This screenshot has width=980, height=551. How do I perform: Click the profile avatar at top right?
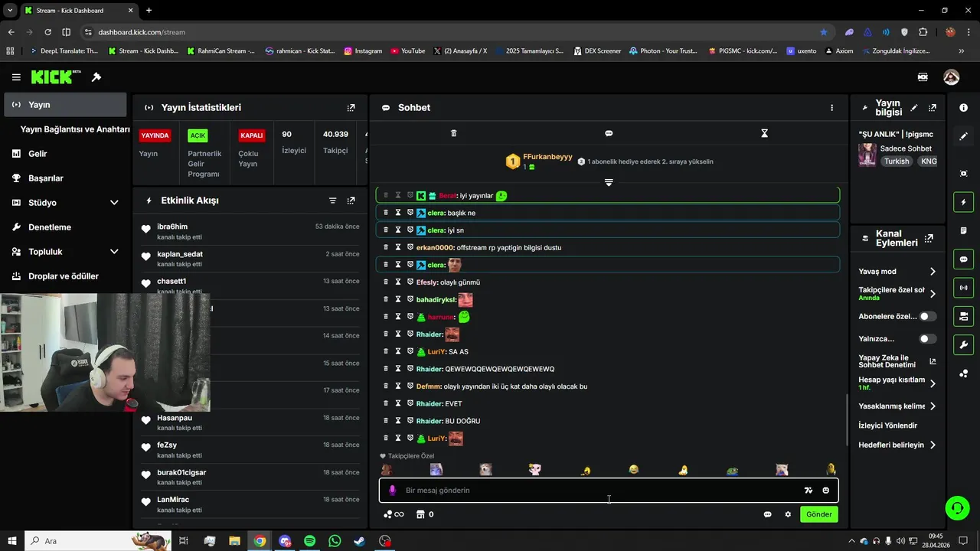[952, 77]
